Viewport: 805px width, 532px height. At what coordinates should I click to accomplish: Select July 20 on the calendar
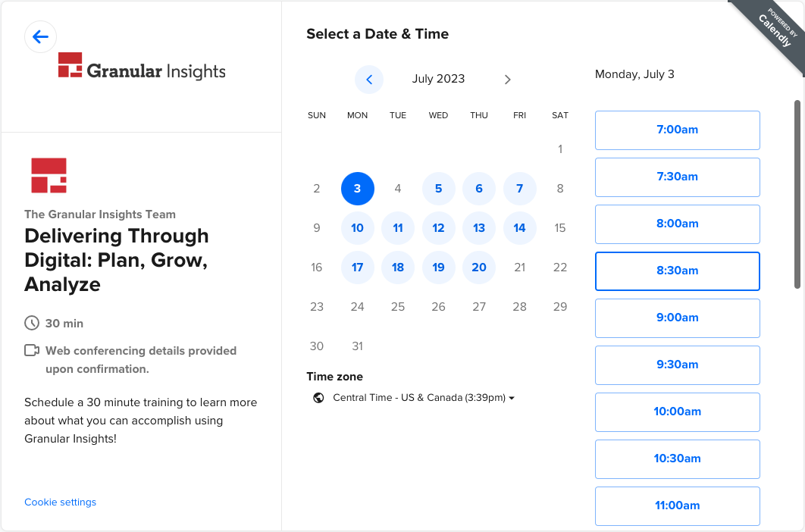coord(479,268)
